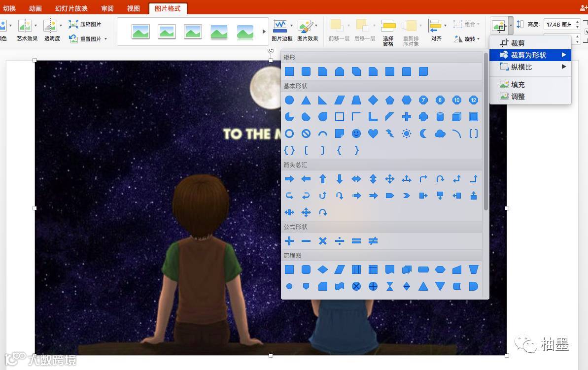The image size is (588, 370).
Task: Choose Fit (调整) from crop menu
Action: coord(530,97)
